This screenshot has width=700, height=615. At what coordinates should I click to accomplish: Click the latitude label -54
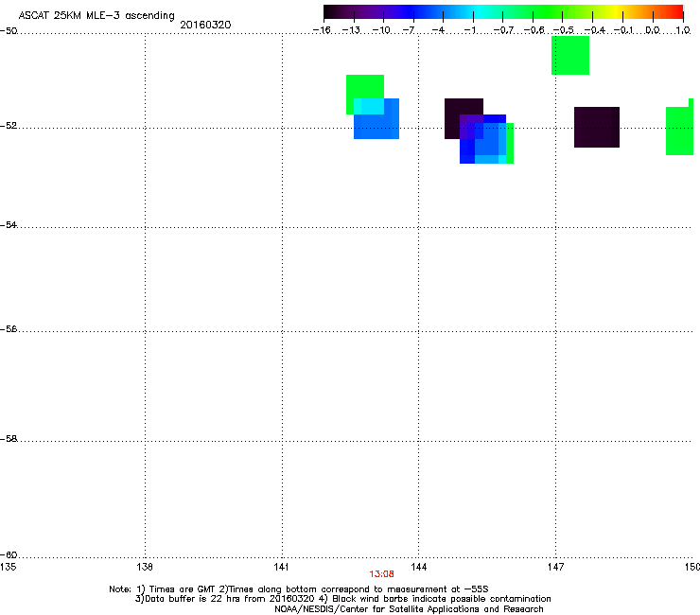point(9,225)
